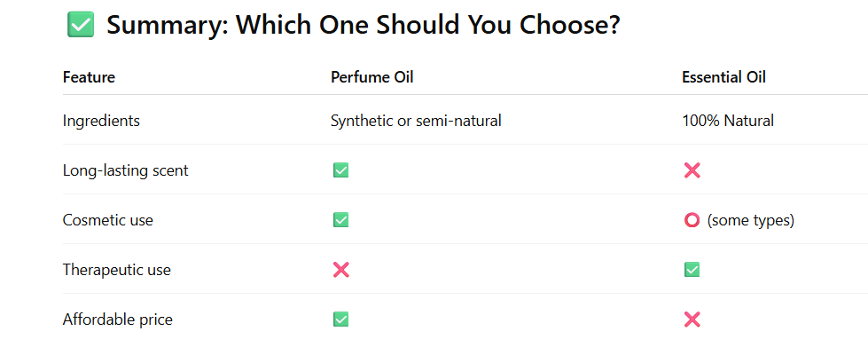The width and height of the screenshot is (868, 355).
Task: Click the green checkmark icon in the heading
Action: coord(81,26)
